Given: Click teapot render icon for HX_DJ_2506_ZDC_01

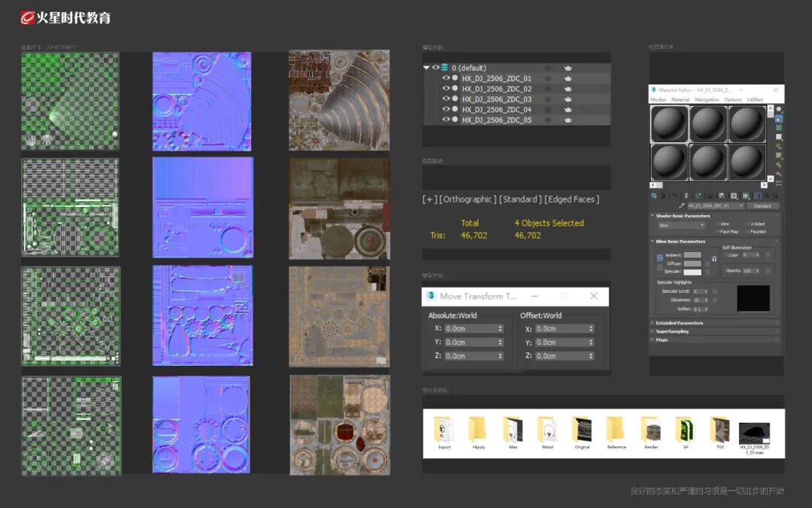Looking at the screenshot, I should click(x=568, y=78).
